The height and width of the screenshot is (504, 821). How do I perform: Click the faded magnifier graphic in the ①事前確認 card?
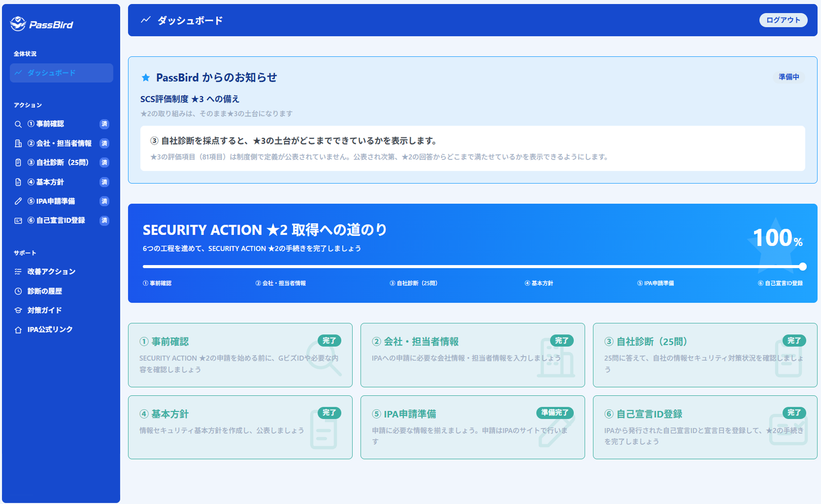pyautogui.click(x=324, y=357)
